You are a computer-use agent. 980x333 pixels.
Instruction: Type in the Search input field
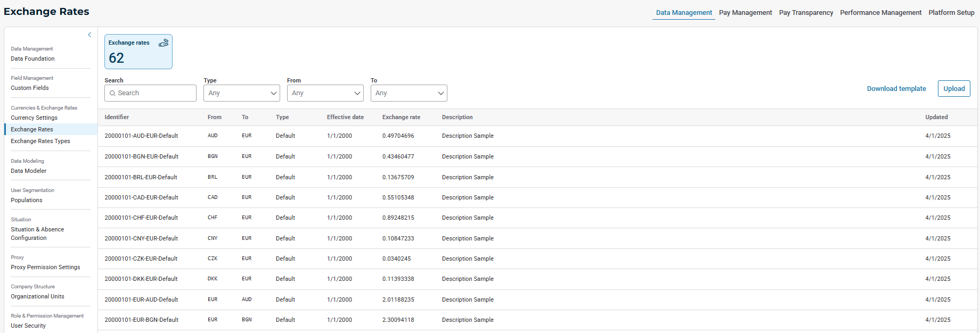[154, 93]
